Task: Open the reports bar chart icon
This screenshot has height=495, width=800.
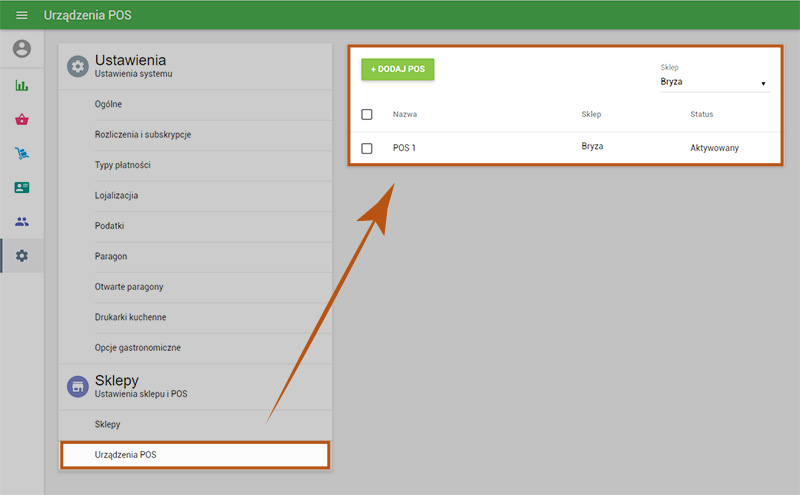Action: [x=22, y=85]
